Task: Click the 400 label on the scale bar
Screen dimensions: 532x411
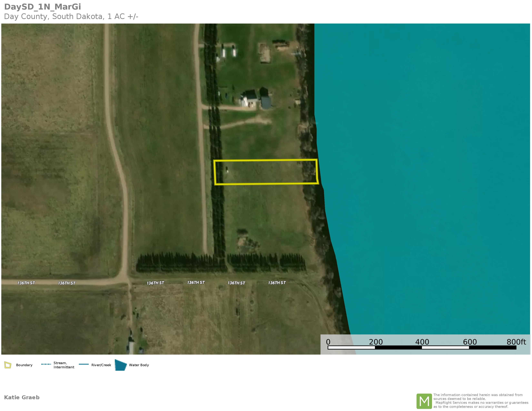Action: (x=422, y=342)
